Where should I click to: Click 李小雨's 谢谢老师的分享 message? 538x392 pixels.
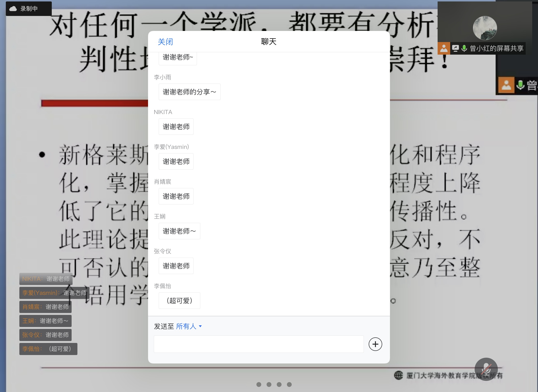tap(189, 92)
